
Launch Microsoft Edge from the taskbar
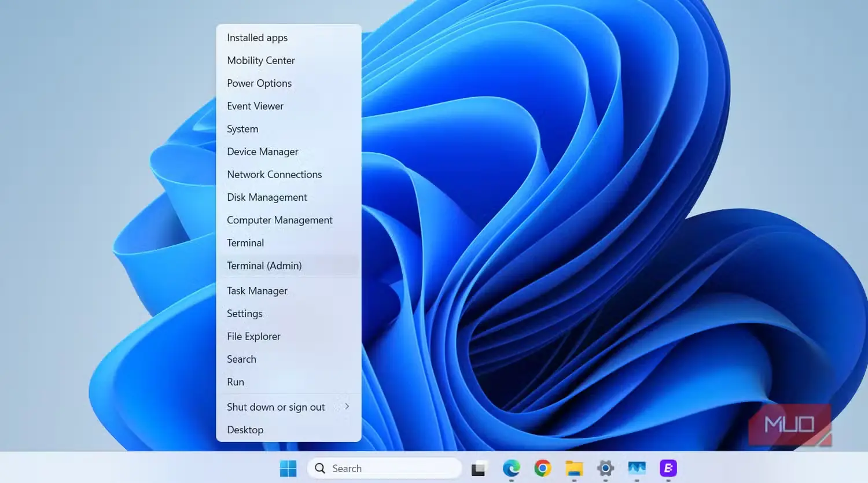pos(511,468)
